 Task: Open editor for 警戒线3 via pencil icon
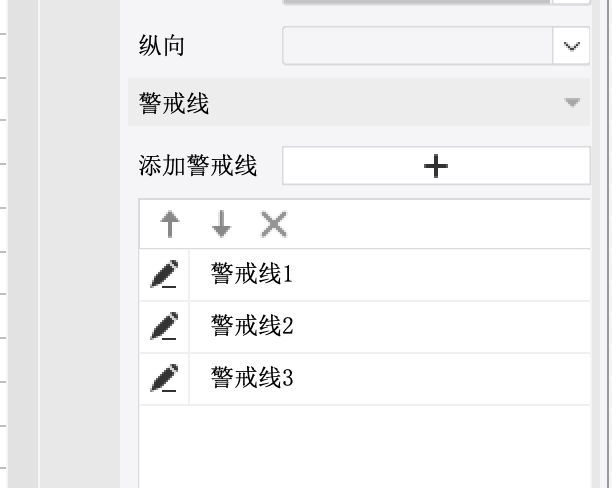pos(164,378)
